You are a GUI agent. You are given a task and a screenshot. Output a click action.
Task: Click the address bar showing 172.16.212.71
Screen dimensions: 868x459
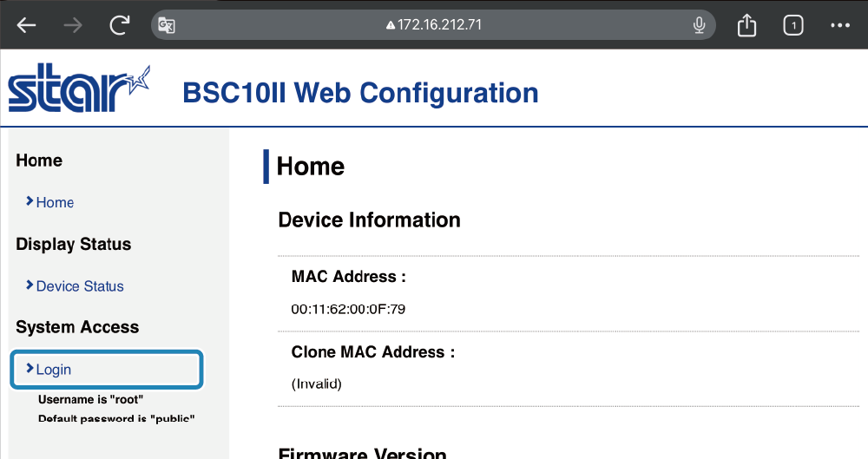pos(438,25)
